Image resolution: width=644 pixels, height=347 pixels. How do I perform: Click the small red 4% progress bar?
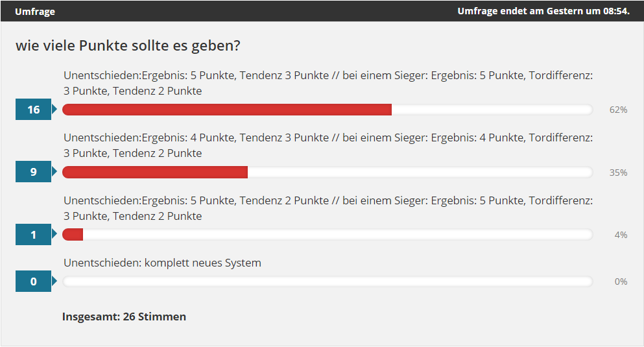coord(73,235)
